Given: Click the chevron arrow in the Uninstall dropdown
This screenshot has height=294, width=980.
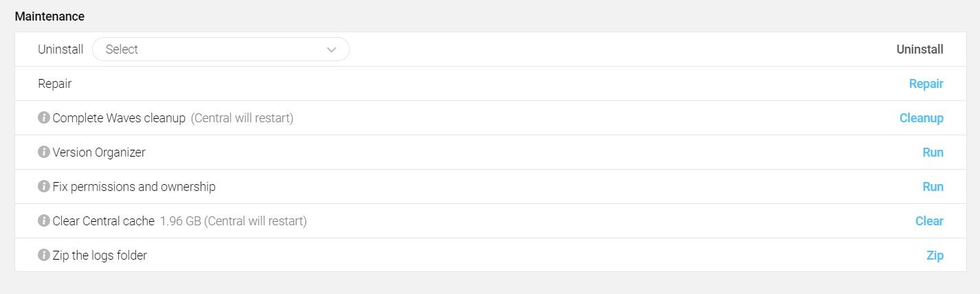Looking at the screenshot, I should [331, 49].
